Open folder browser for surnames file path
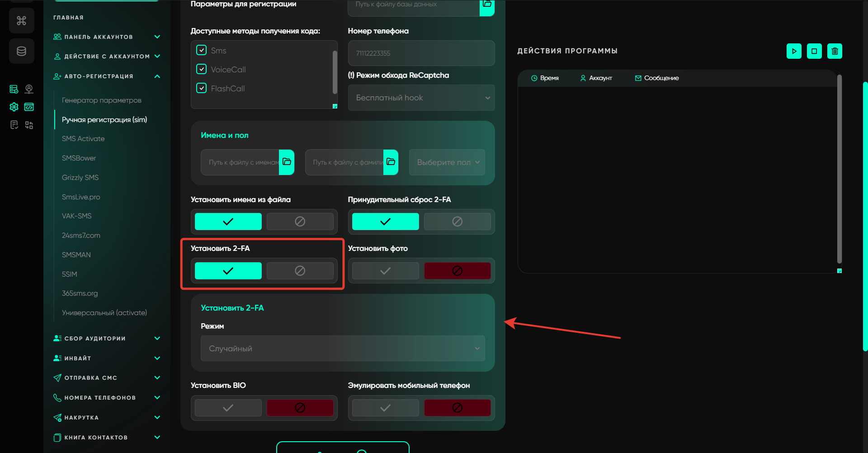This screenshot has height=453, width=868. [391, 162]
